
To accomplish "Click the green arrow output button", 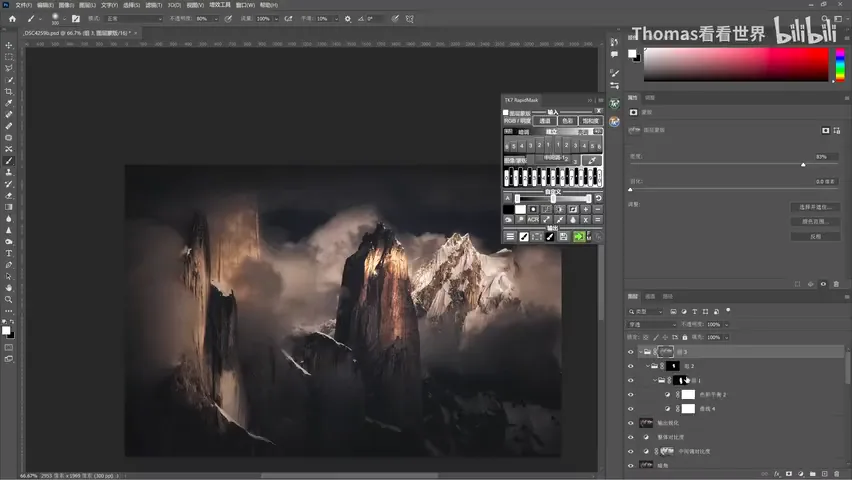I will 579,236.
